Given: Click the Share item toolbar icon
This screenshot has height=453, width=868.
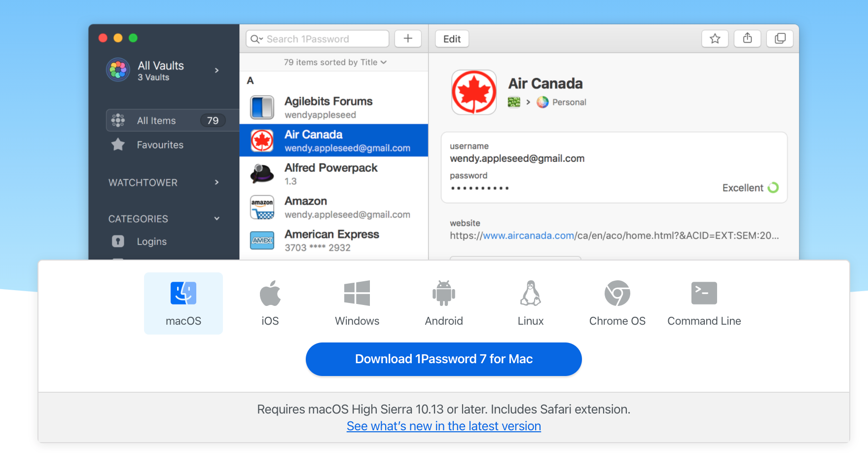Looking at the screenshot, I should (x=748, y=38).
